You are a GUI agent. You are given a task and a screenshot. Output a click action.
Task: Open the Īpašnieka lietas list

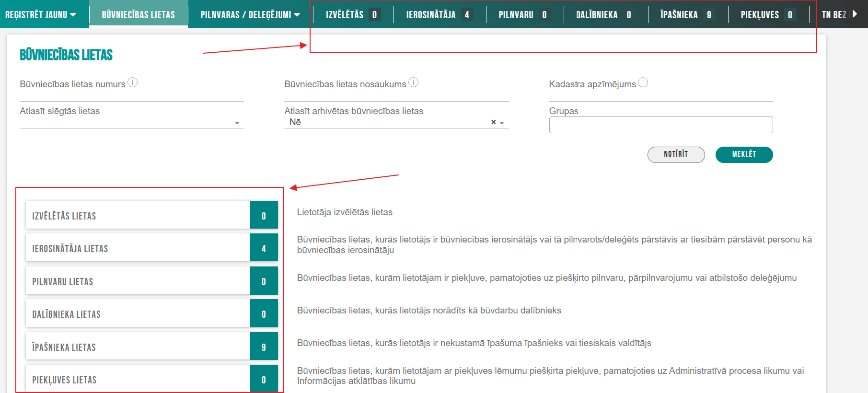click(151, 346)
